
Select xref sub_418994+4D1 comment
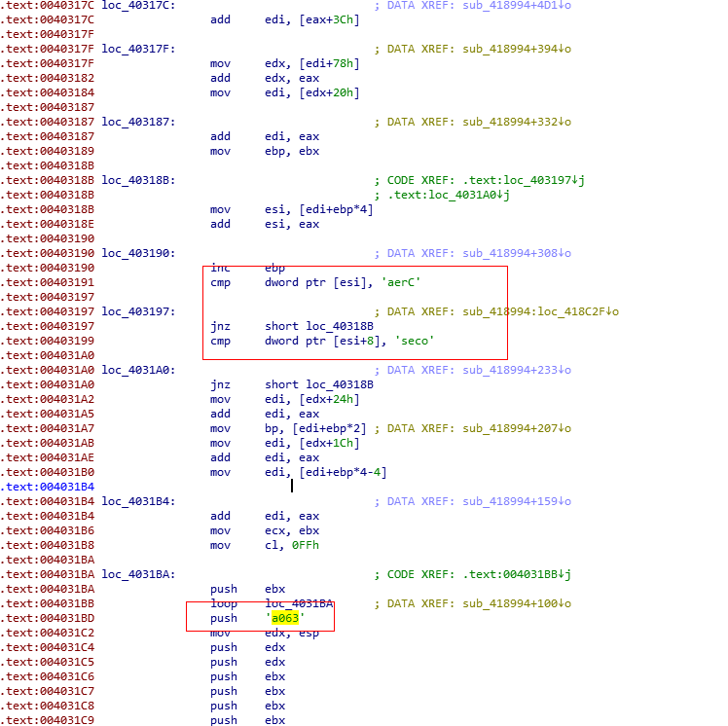[x=516, y=5]
